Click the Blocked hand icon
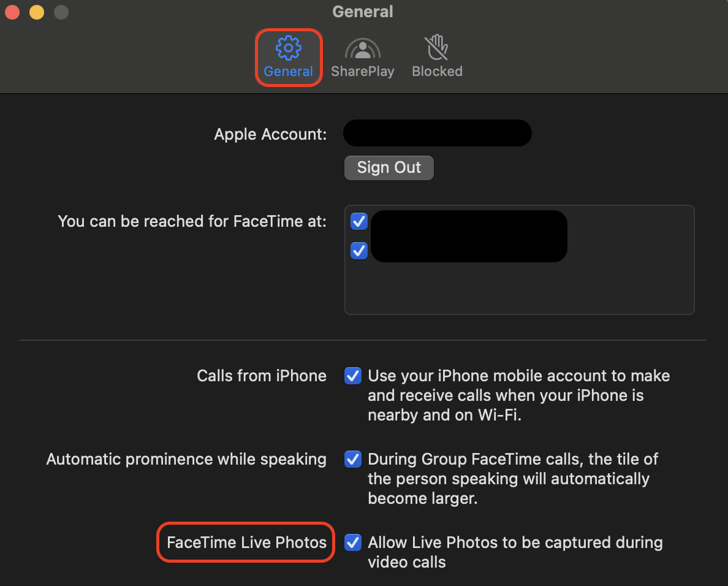This screenshot has height=586, width=728. pos(436,47)
